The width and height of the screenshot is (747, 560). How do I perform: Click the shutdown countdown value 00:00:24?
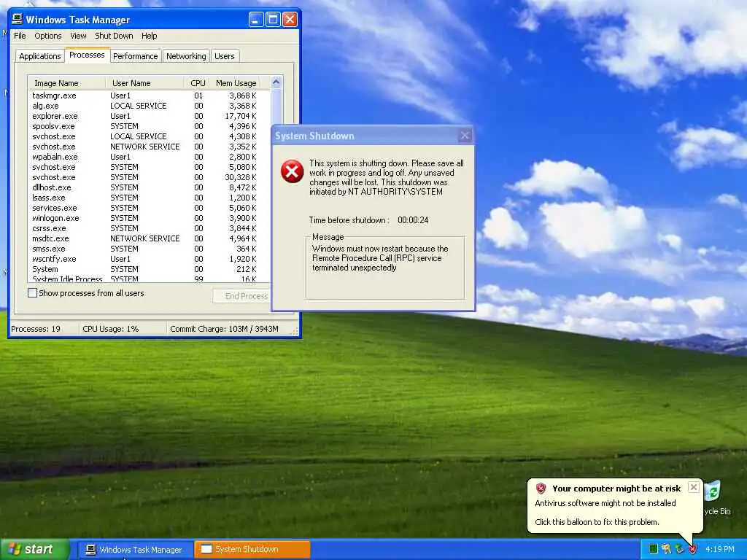413,220
